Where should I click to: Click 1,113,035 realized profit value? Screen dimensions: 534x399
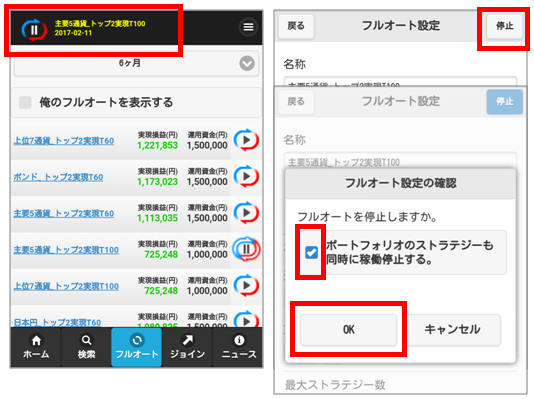[x=157, y=219]
